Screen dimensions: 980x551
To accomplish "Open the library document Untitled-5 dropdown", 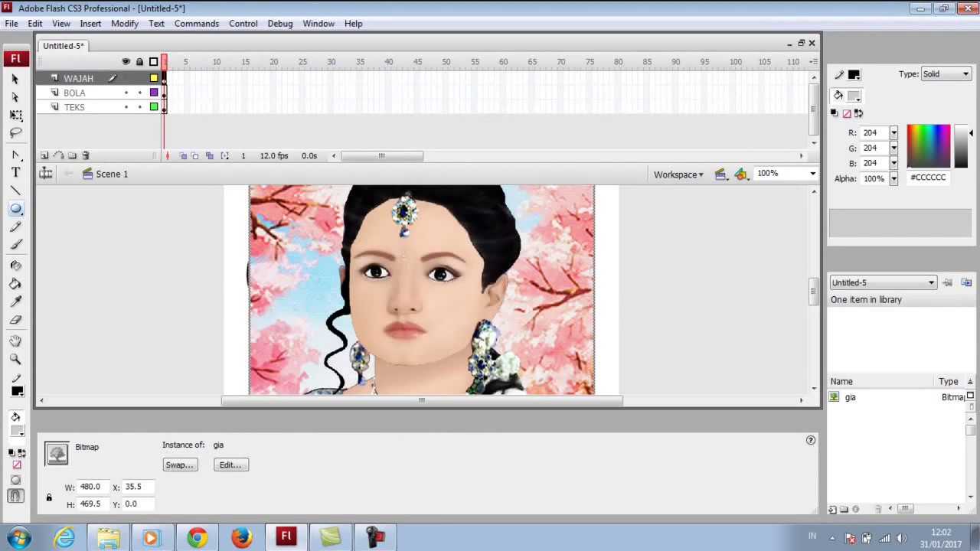I will (x=883, y=283).
